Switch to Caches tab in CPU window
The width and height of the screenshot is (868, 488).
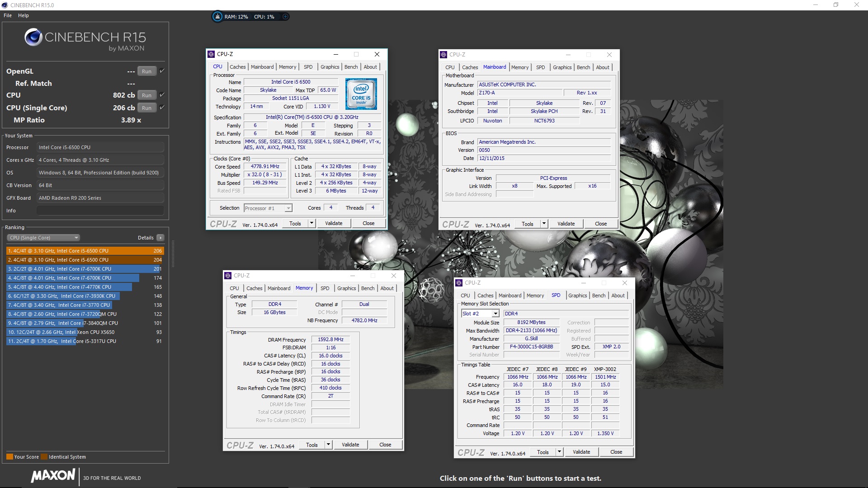click(237, 67)
